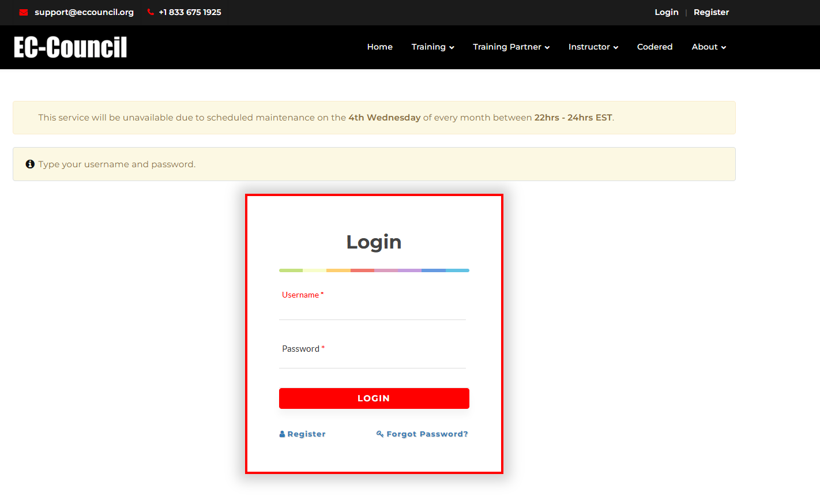Open the Codered menu item

(655, 47)
